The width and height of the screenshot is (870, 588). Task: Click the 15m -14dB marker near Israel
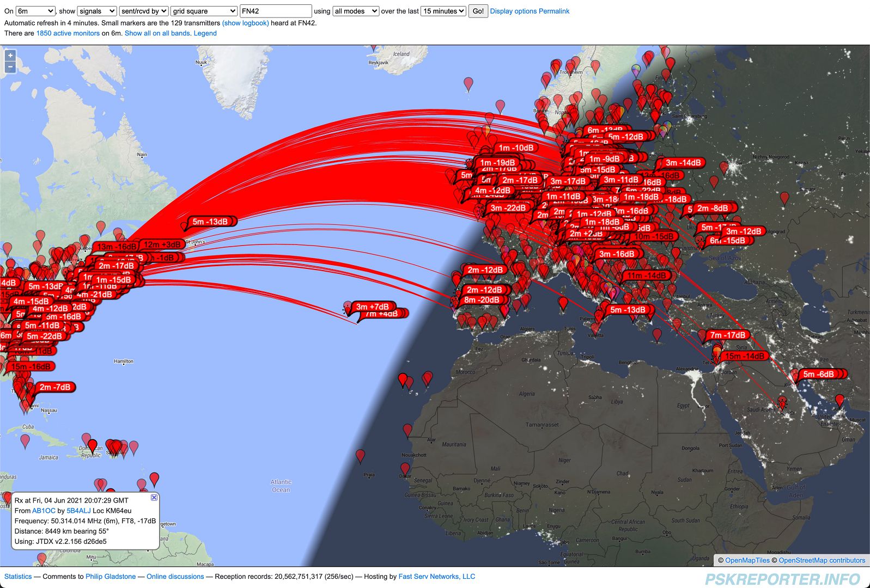(x=744, y=356)
